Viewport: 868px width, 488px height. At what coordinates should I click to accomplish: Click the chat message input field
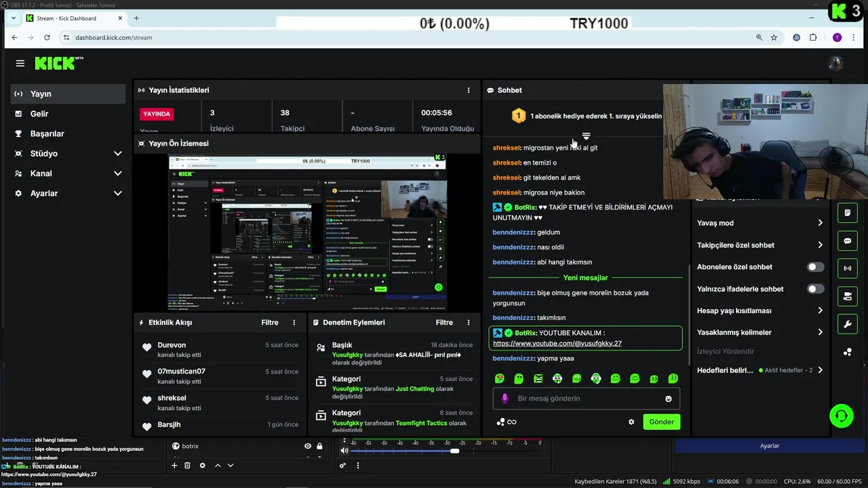coord(586,399)
